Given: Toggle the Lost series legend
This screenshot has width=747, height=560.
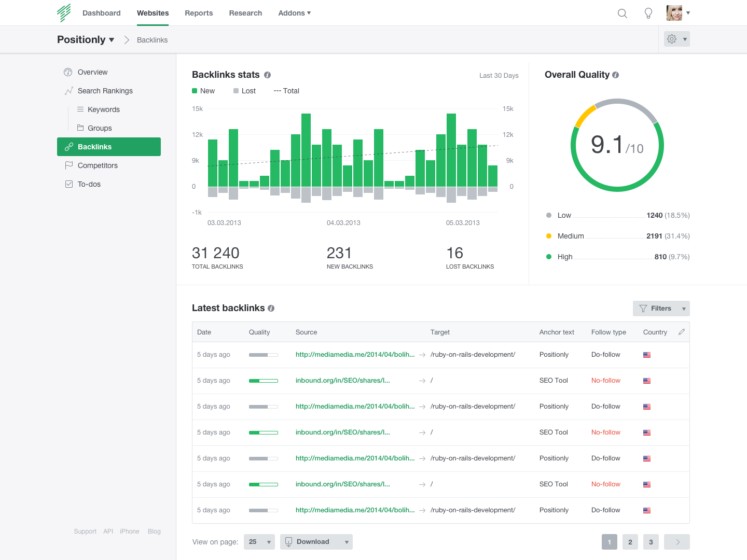Looking at the screenshot, I should [244, 91].
